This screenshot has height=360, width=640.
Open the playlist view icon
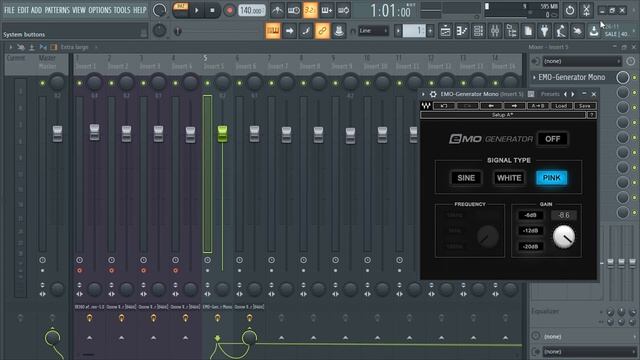click(445, 31)
